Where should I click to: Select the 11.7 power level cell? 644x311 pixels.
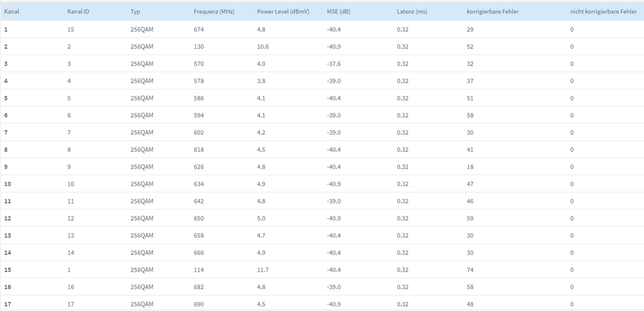tap(263, 270)
